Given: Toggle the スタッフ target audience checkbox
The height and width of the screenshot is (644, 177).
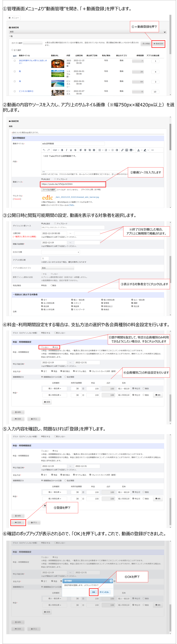Looking at the screenshot, I should (x=72, y=303).
